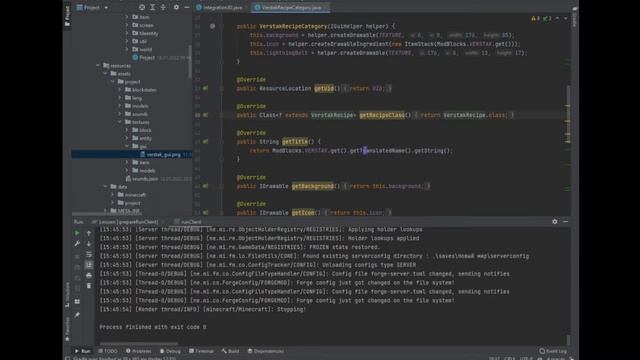Open the Build tool window
The height and width of the screenshot is (360, 640).
(231, 351)
